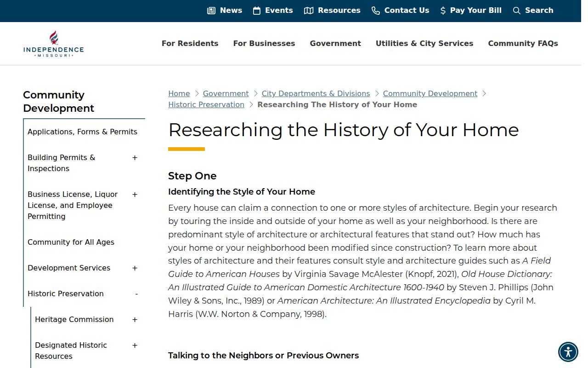Open Heritage Commission sidebar link
The image size is (588, 368).
tap(74, 319)
